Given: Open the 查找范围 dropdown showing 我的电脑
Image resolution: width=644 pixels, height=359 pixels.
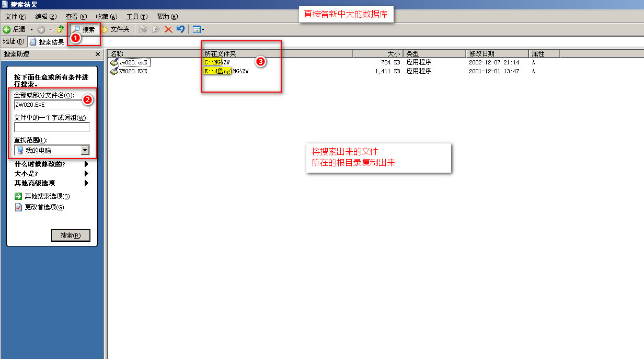Looking at the screenshot, I should (86, 150).
